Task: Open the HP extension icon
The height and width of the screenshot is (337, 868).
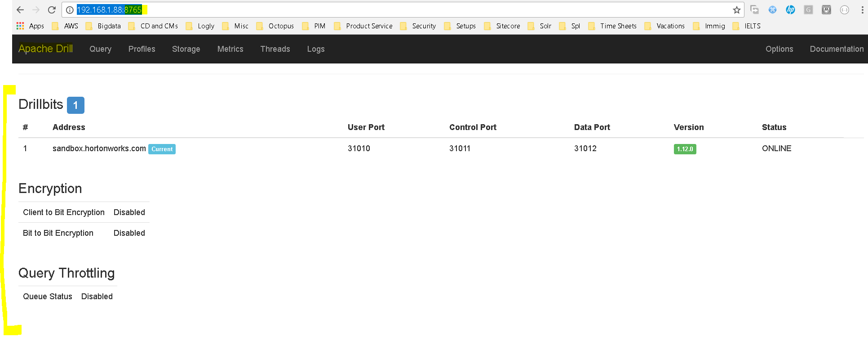Action: tap(790, 10)
